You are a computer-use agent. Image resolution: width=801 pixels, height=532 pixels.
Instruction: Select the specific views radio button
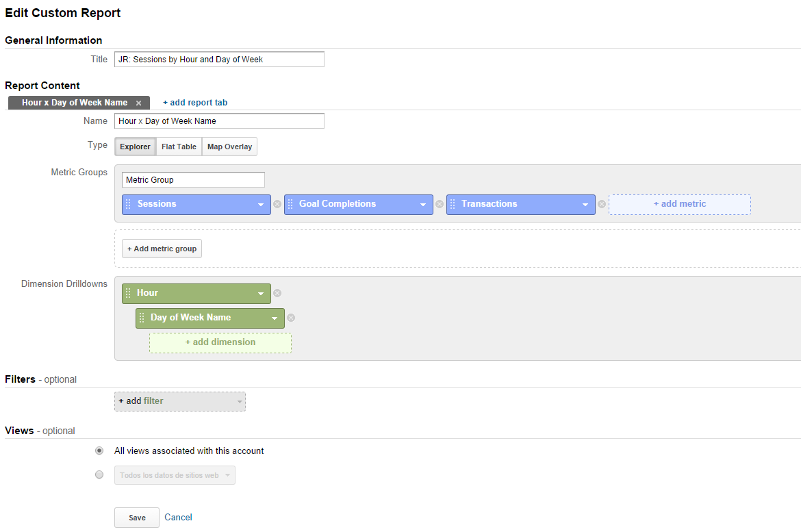99,474
